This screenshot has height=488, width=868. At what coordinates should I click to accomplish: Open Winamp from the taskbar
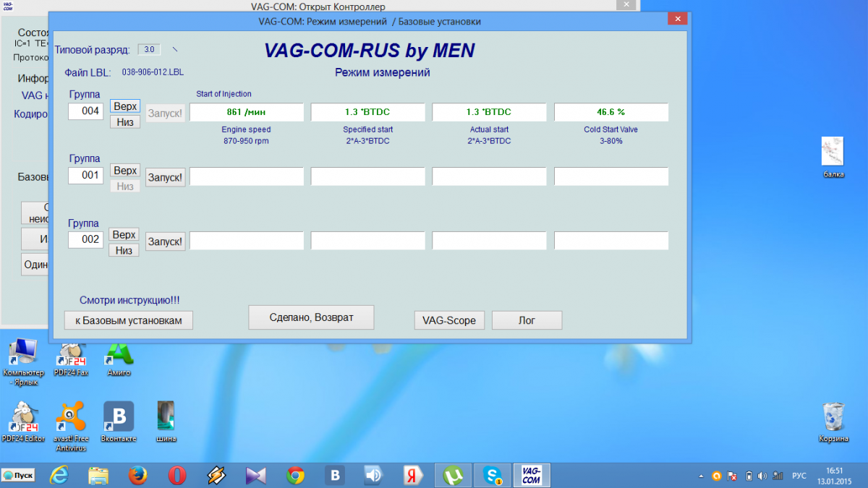(x=216, y=475)
